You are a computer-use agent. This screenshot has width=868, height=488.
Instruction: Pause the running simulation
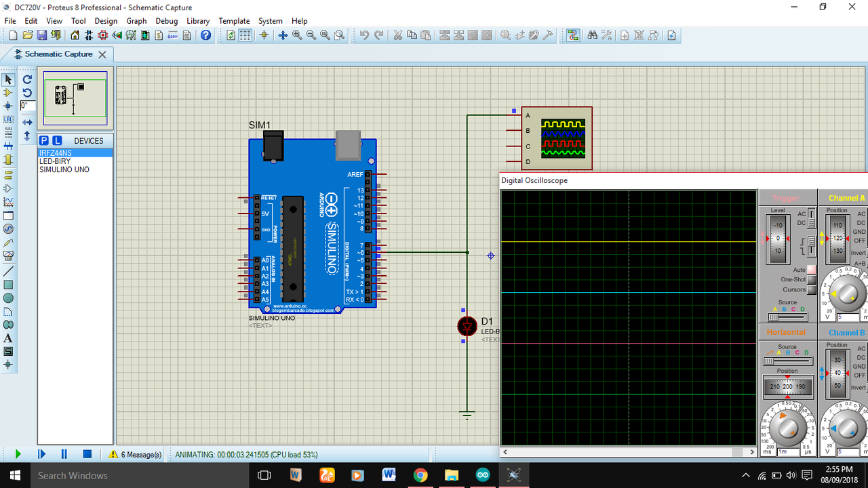pos(64,454)
